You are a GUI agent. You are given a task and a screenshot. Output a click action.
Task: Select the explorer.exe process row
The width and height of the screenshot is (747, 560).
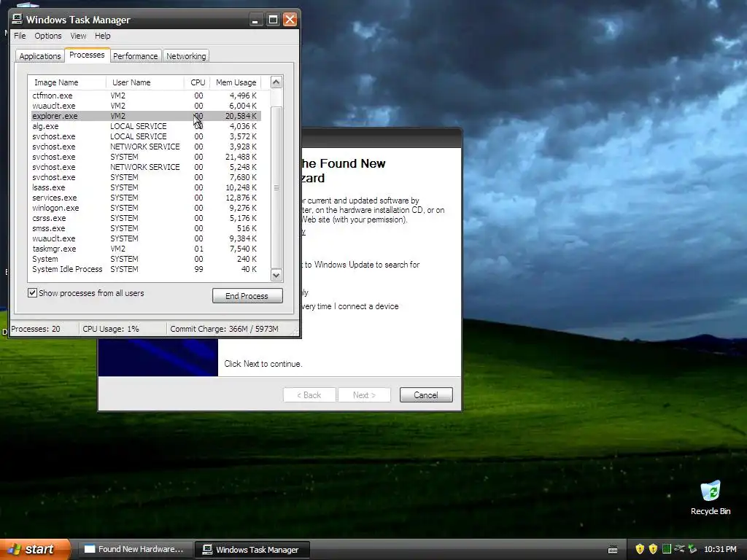[145, 116]
